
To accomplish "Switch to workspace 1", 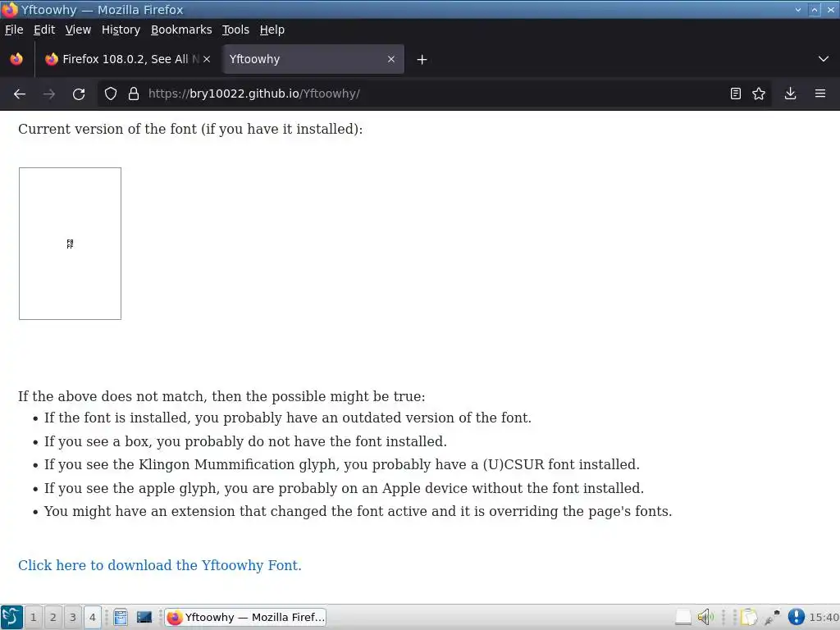I will point(33,617).
